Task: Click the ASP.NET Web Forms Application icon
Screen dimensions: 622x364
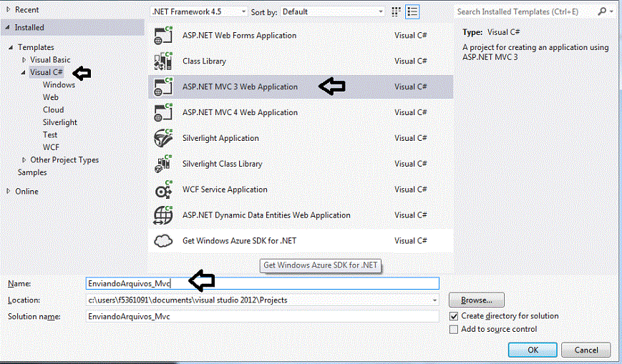Action: (163, 35)
